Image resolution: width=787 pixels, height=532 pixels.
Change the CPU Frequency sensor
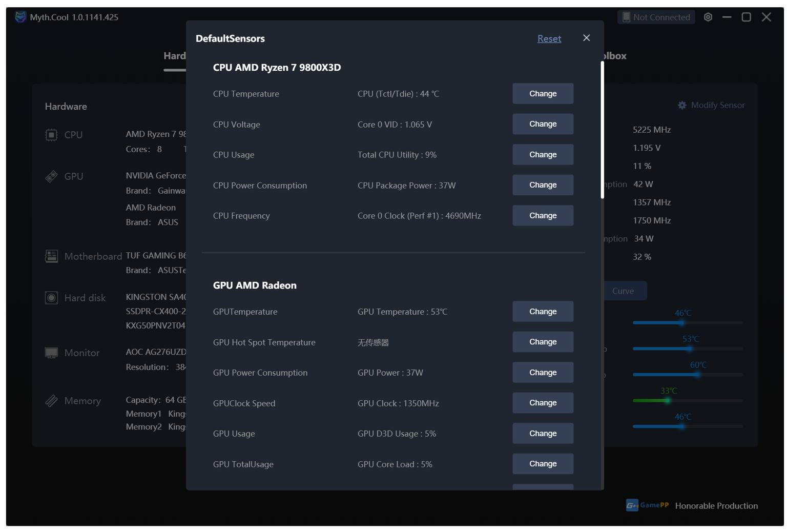point(543,216)
